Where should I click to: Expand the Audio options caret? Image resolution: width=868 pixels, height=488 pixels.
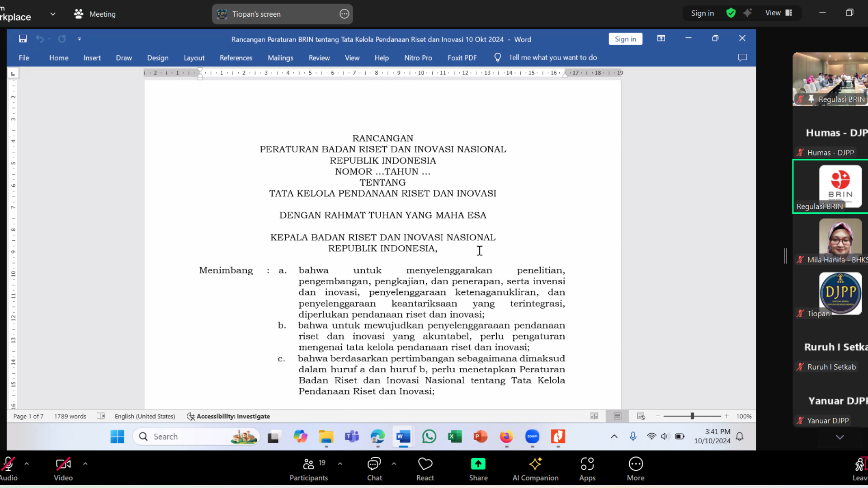pyautogui.click(x=27, y=464)
